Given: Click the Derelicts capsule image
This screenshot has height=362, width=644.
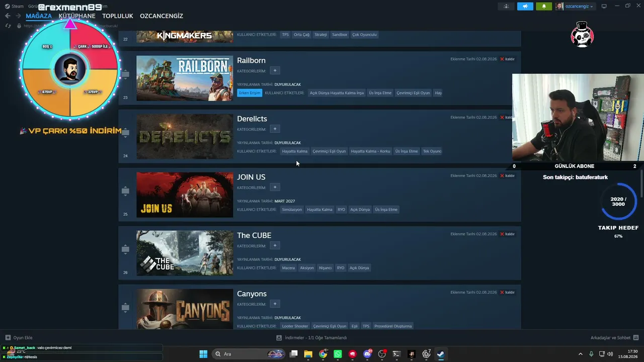Looking at the screenshot, I should pyautogui.click(x=185, y=137).
